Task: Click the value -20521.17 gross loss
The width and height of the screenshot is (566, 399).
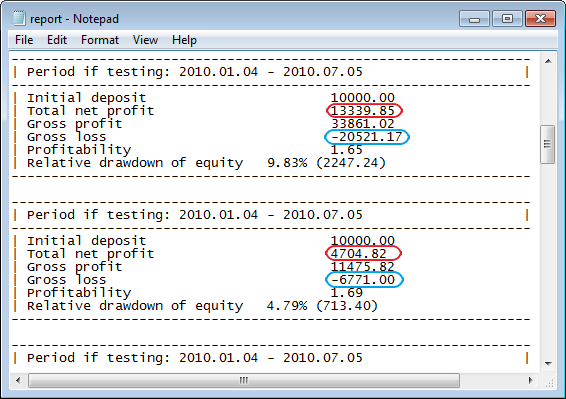Action: [x=366, y=137]
